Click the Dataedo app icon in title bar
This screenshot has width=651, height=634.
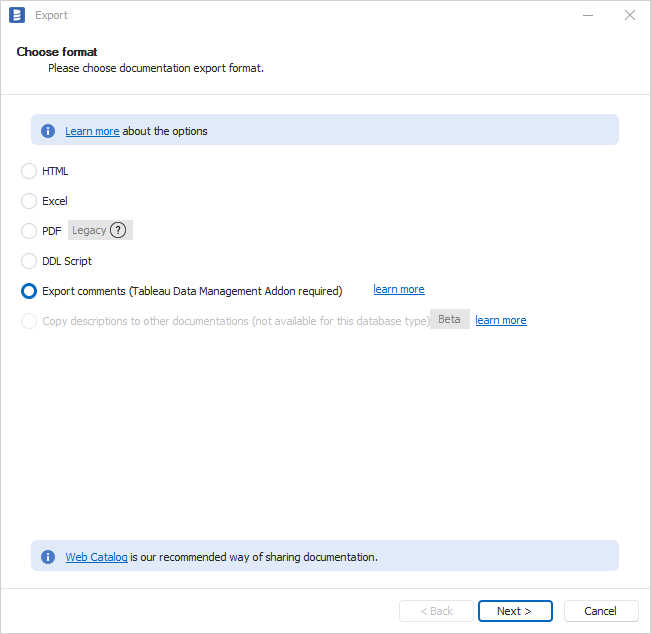click(x=16, y=15)
